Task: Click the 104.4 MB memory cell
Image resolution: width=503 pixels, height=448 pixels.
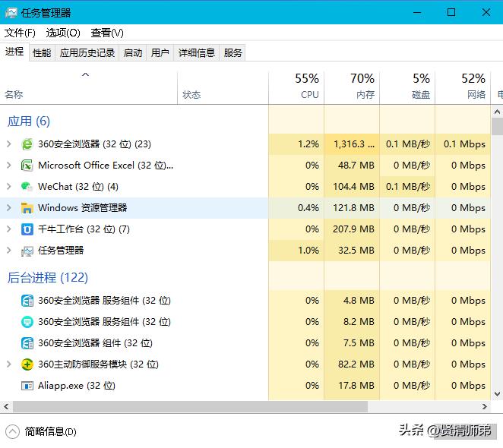Action: tap(352, 187)
